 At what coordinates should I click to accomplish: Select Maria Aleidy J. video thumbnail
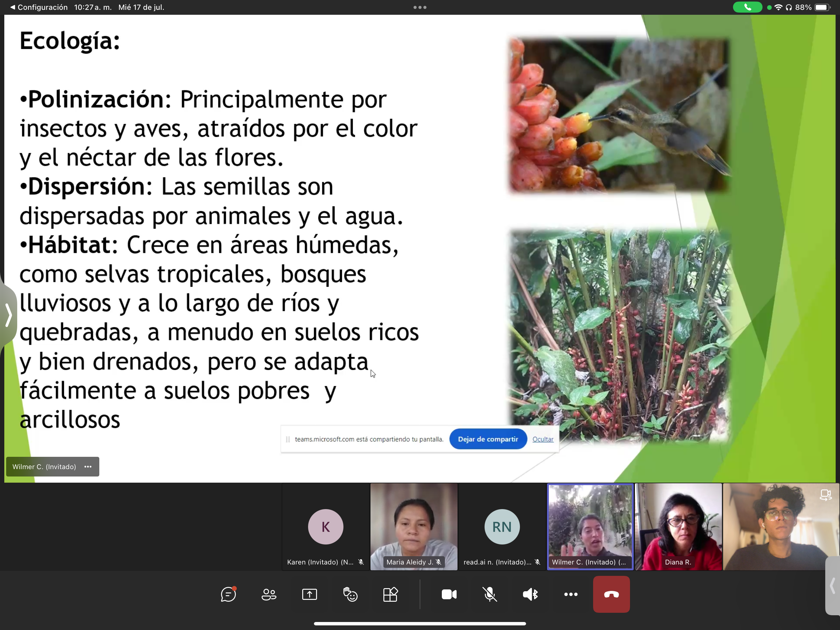point(414,527)
